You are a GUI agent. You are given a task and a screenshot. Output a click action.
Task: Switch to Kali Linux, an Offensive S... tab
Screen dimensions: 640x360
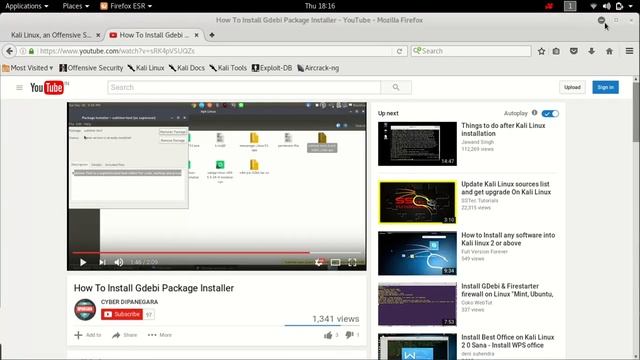[51, 35]
